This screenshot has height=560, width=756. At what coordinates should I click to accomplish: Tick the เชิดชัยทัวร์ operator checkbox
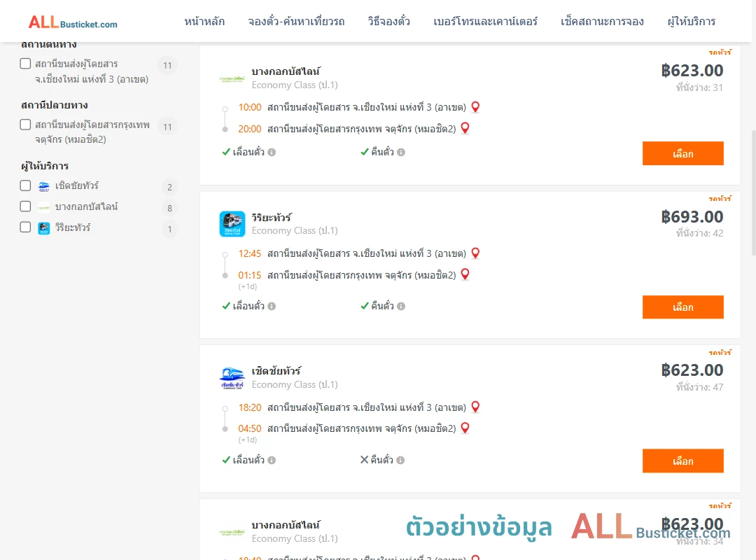point(26,185)
